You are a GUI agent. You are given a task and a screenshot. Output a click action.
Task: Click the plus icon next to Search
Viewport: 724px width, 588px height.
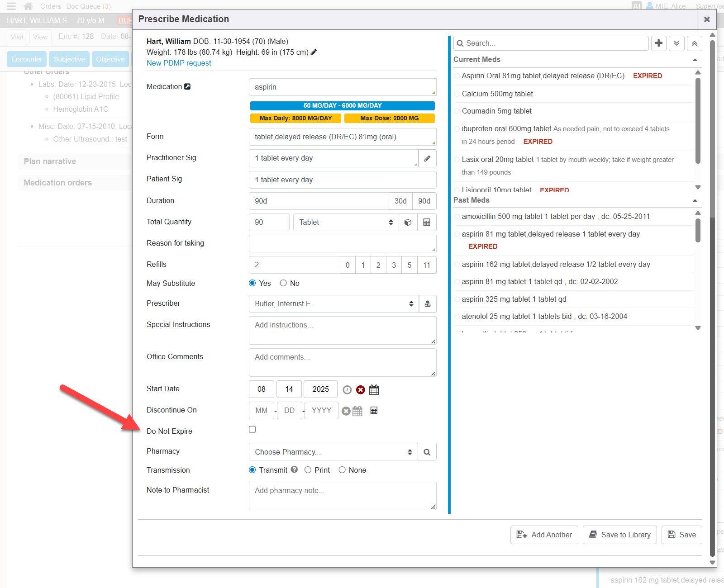(658, 43)
